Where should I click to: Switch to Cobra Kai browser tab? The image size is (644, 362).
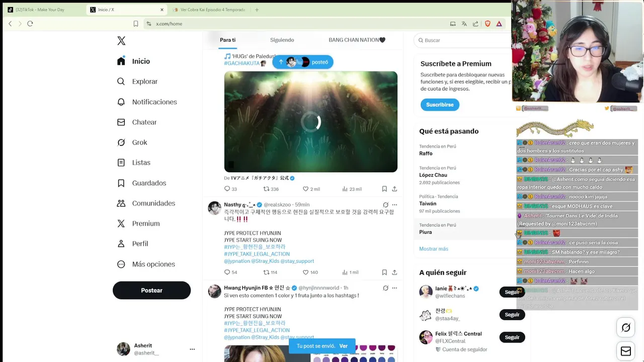coord(209,10)
